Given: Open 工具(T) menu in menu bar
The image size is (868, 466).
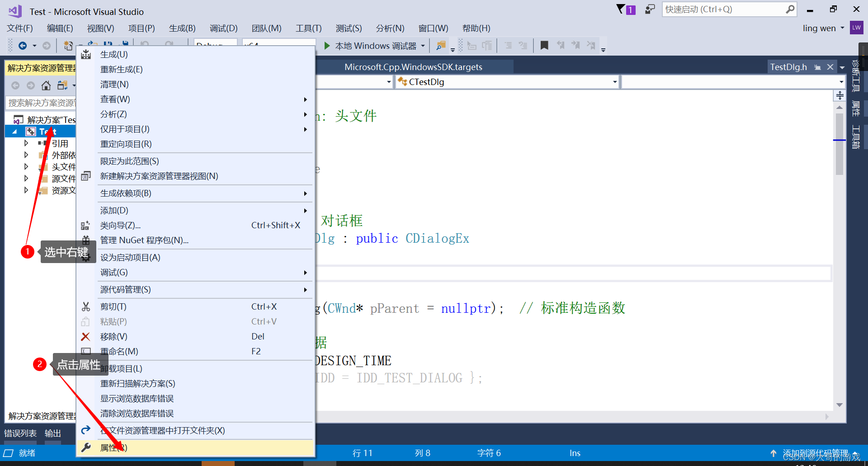Looking at the screenshot, I should 309,28.
